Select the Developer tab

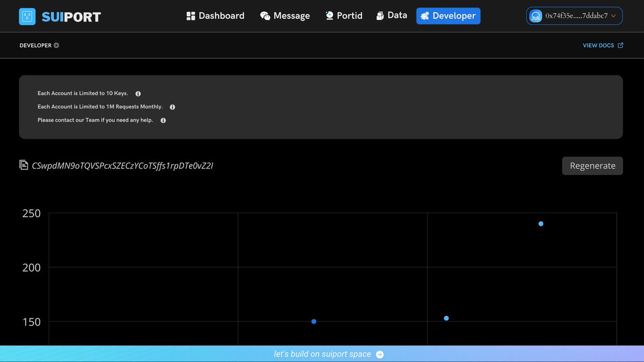click(x=448, y=16)
